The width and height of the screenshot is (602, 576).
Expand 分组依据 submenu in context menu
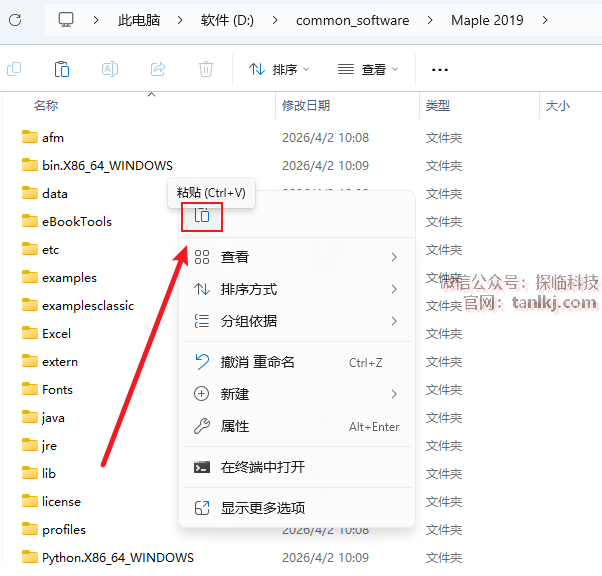[296, 321]
